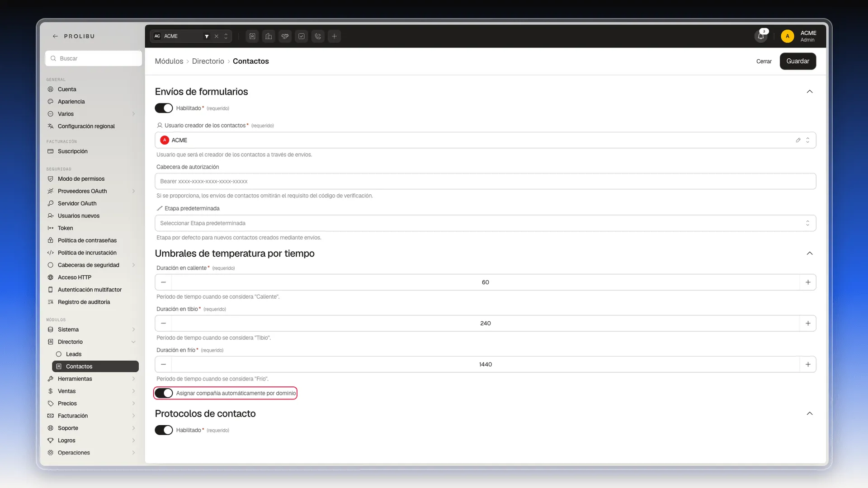
Task: Click the plus icon in top toolbar
Action: pyautogui.click(x=334, y=36)
